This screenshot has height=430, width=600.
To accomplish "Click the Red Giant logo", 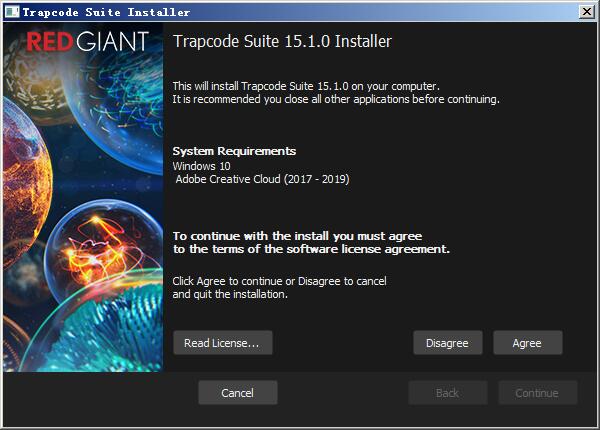I will click(x=87, y=41).
